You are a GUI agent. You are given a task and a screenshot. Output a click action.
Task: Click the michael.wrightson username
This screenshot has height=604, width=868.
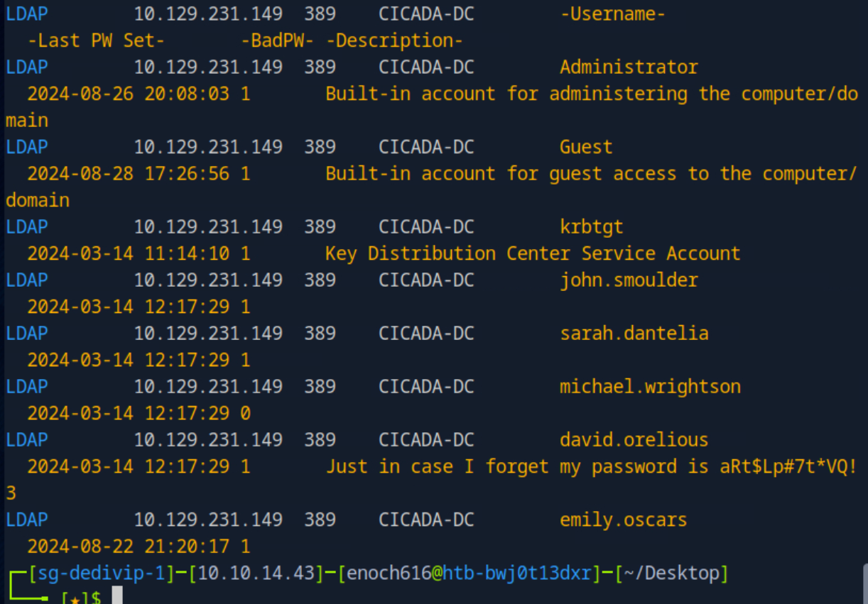(x=650, y=387)
